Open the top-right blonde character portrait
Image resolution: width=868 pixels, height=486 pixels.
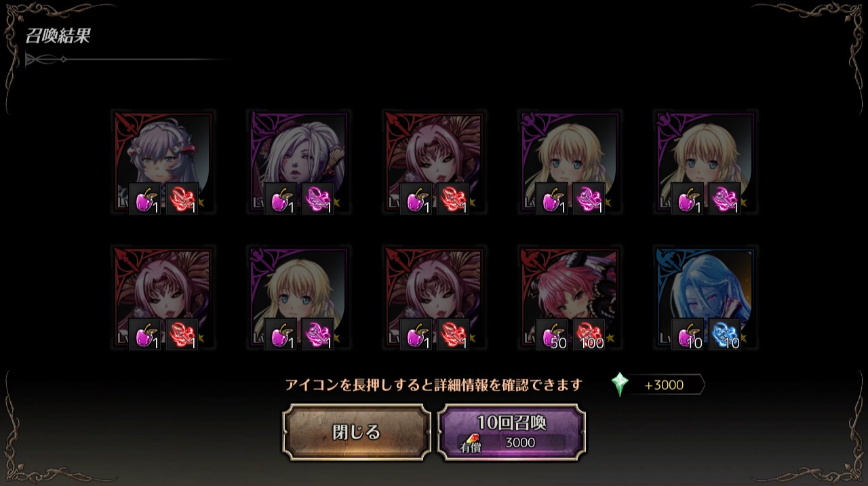click(x=705, y=163)
